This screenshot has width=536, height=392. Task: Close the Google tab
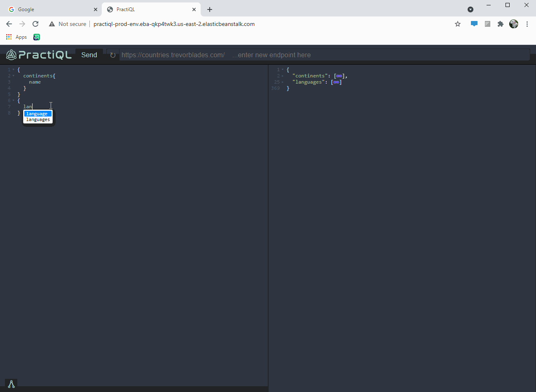(96, 9)
